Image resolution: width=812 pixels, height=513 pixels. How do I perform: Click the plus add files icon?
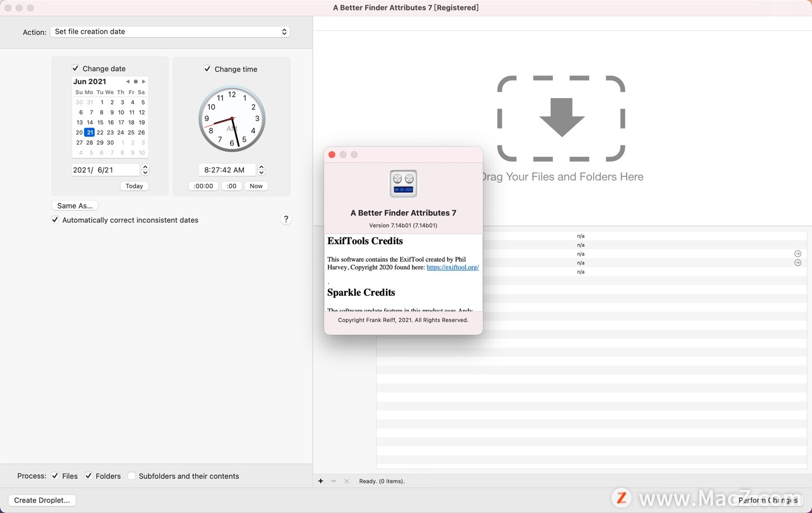tap(321, 481)
